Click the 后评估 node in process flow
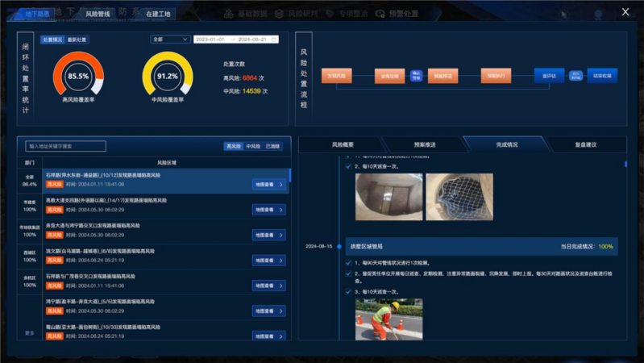 tap(549, 76)
